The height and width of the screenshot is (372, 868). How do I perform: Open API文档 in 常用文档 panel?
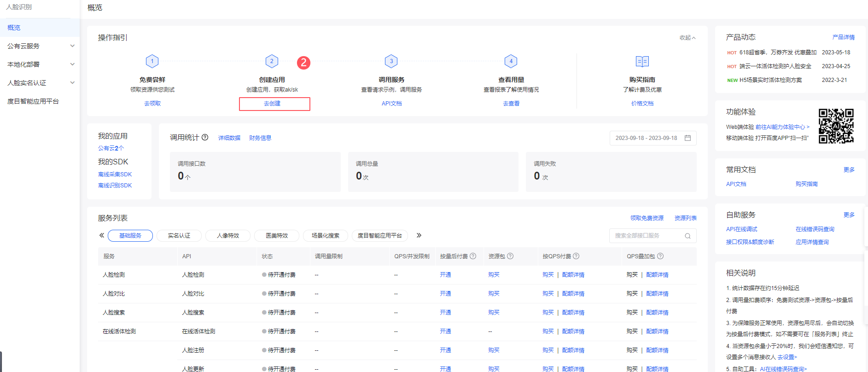tap(736, 184)
